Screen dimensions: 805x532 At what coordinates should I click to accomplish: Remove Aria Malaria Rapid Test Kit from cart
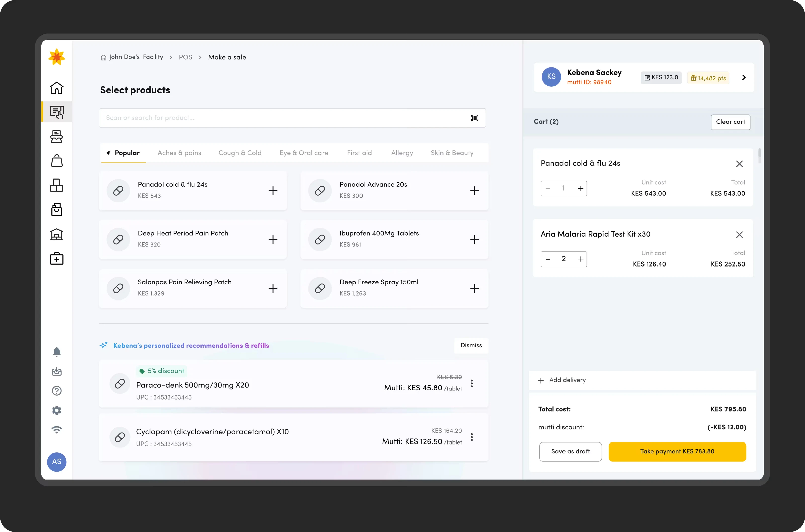[739, 234]
